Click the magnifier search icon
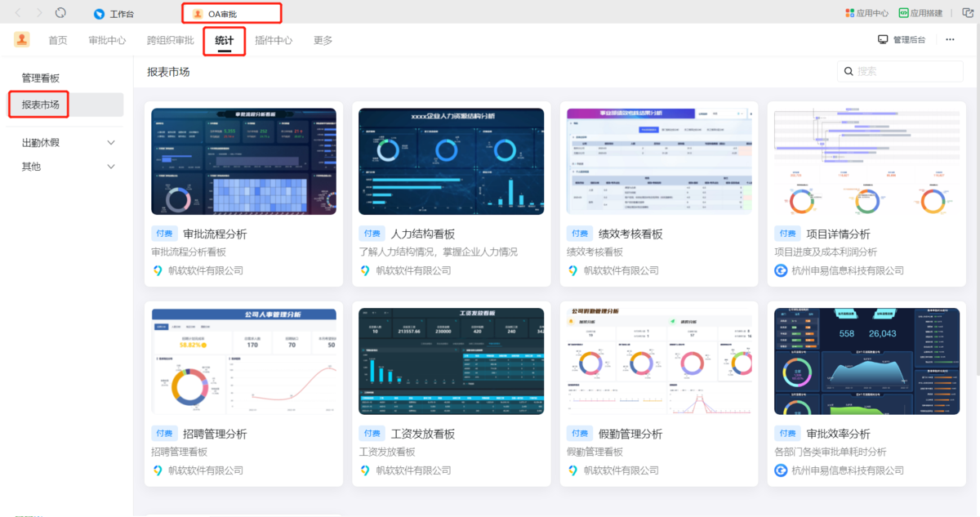This screenshot has width=980, height=517. (849, 72)
